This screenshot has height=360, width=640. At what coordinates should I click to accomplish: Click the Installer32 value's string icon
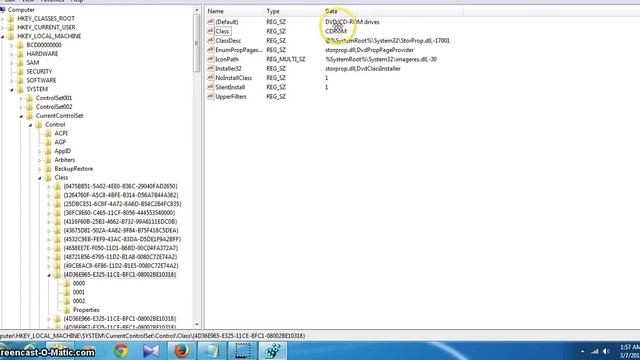click(211, 68)
